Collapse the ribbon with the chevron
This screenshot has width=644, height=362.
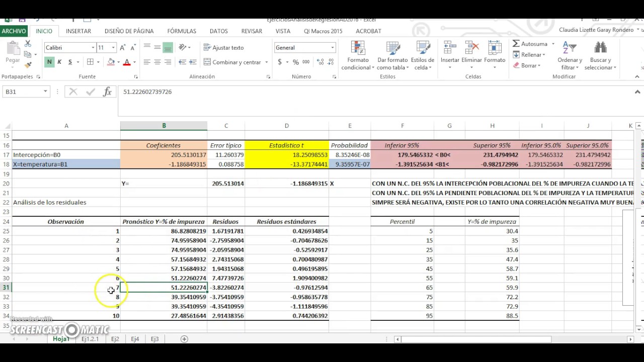pyautogui.click(x=637, y=77)
